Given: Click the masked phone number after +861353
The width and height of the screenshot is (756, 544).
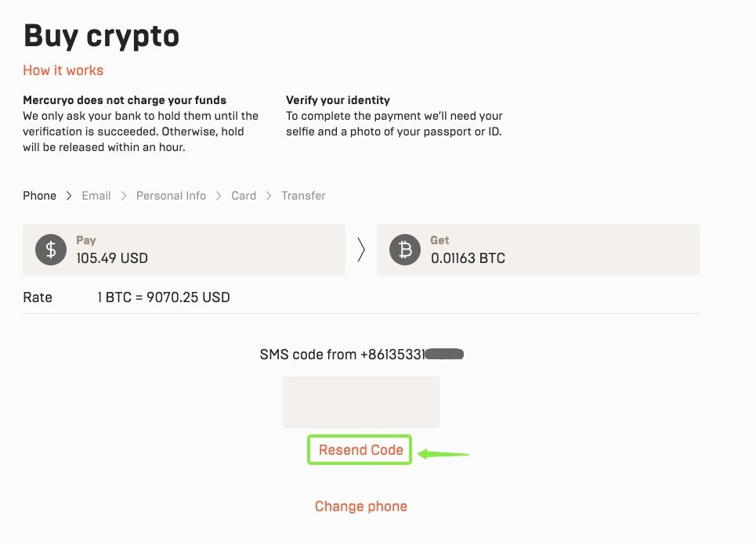Looking at the screenshot, I should pos(447,354).
